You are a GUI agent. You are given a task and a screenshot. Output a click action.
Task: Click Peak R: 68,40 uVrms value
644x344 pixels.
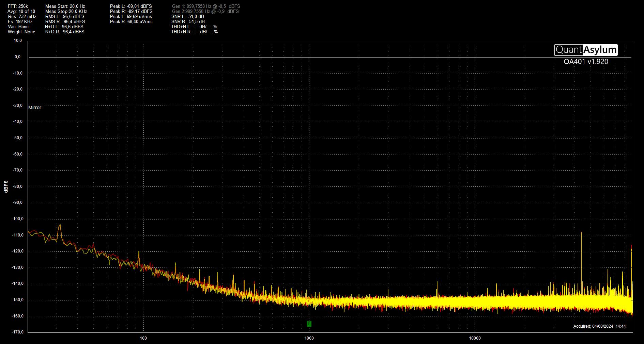[131, 22]
